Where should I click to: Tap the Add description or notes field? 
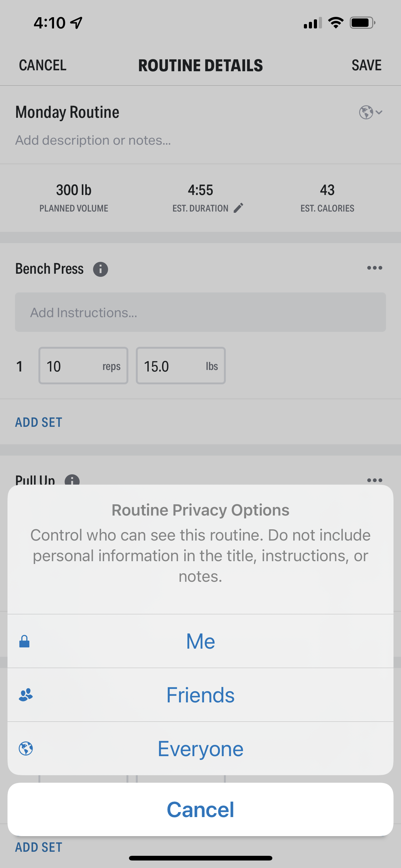(93, 140)
